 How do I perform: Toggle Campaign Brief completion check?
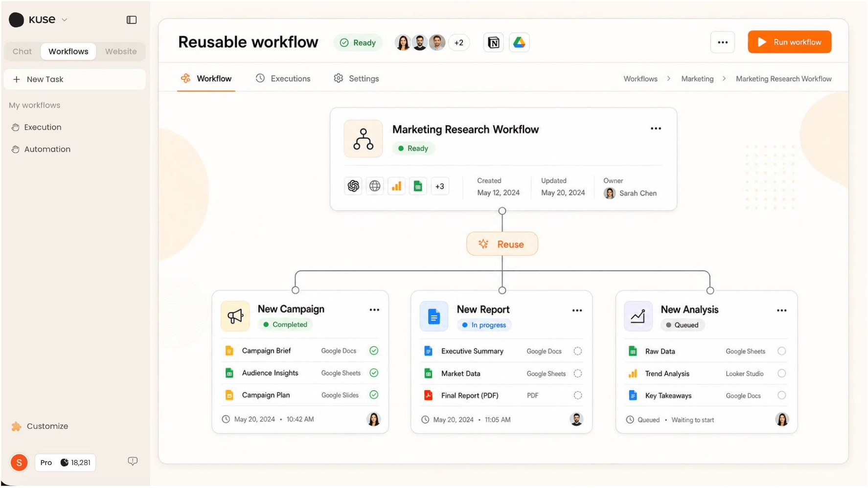point(374,351)
